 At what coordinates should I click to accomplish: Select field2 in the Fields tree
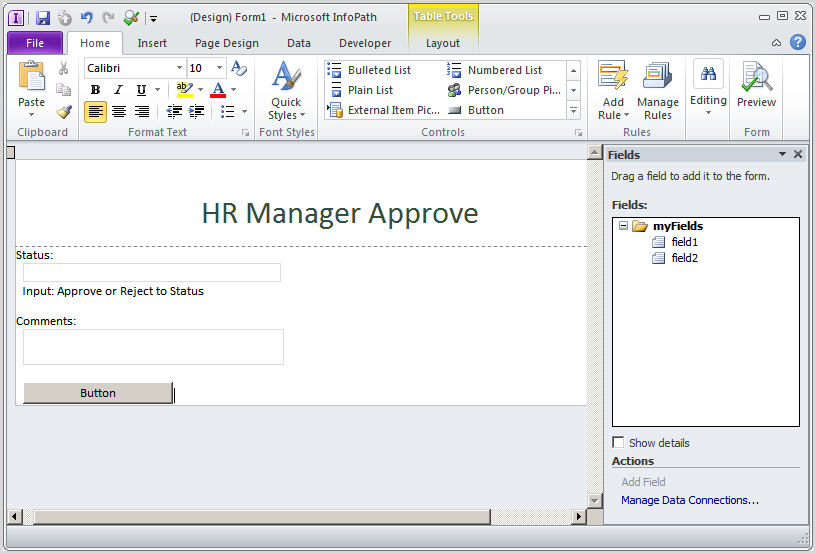tap(675, 258)
